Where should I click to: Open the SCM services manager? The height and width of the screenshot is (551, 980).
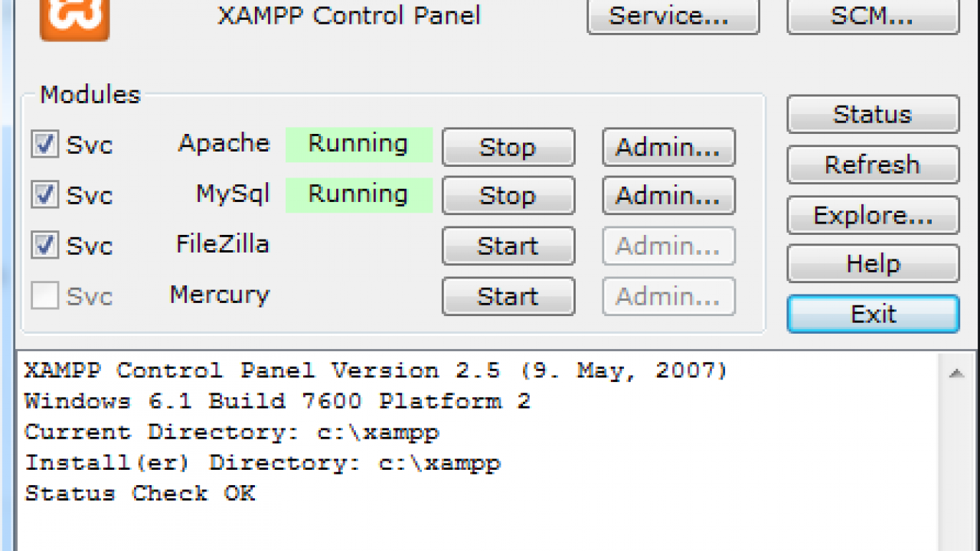872,17
